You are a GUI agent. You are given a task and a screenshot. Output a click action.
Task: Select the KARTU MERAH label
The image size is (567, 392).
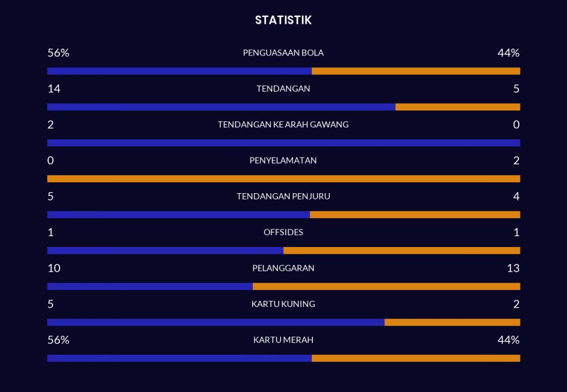click(x=283, y=340)
